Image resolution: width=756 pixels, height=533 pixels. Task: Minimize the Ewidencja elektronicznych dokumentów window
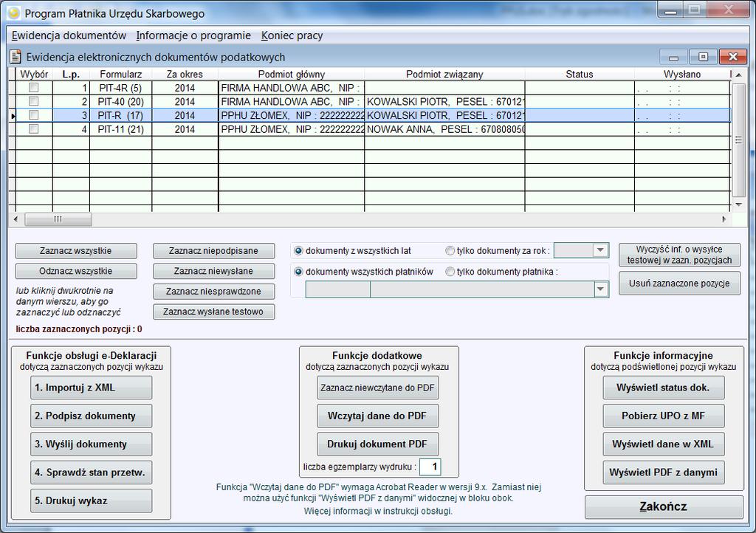pyautogui.click(x=673, y=57)
